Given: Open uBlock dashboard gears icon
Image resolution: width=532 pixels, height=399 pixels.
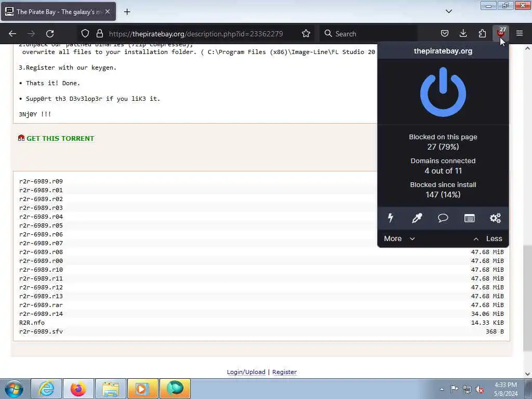Looking at the screenshot, I should coord(495,218).
